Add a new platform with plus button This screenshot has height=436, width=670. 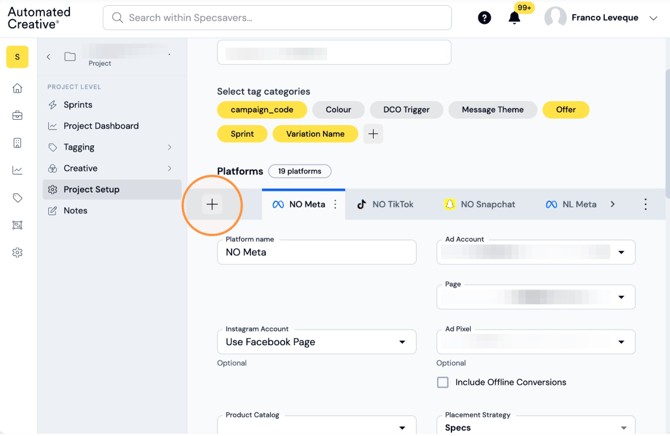212,204
